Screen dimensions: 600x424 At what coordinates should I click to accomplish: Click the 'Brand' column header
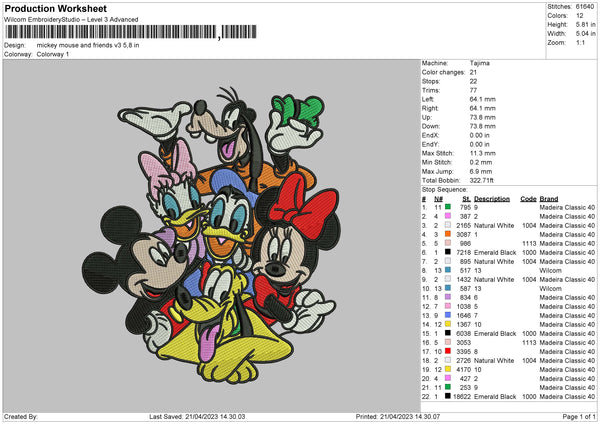(549, 199)
